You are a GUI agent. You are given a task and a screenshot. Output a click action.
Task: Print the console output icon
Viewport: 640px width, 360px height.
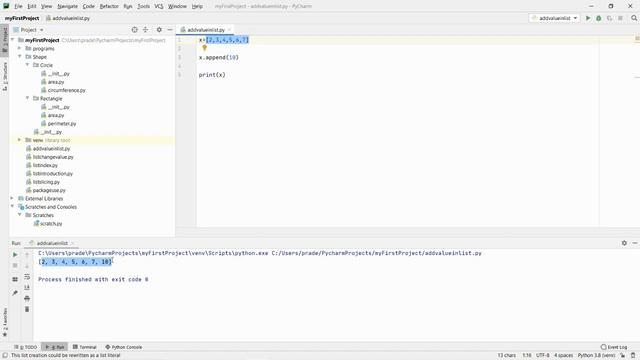(27, 298)
